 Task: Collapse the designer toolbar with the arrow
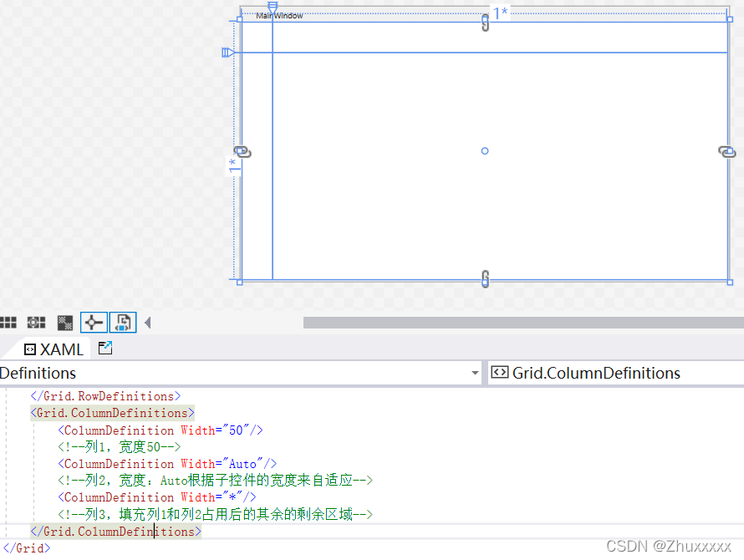coord(147,322)
